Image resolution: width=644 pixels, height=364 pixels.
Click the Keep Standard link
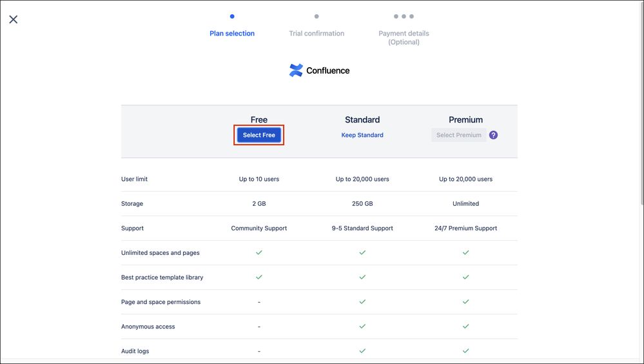pos(362,135)
